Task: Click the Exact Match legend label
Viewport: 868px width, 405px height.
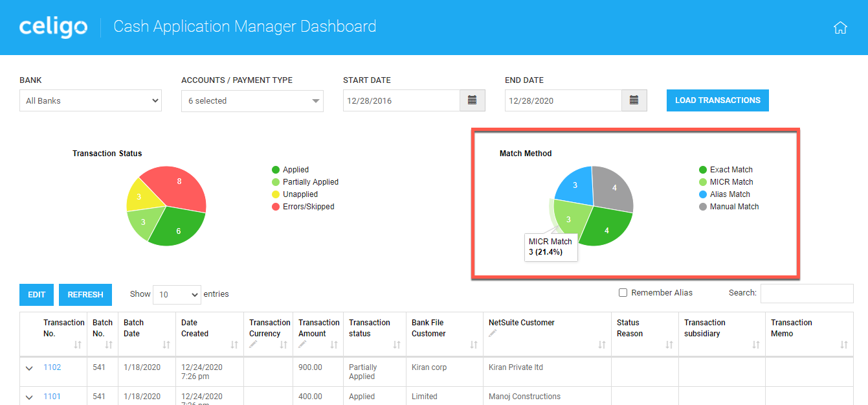Action: (731, 170)
